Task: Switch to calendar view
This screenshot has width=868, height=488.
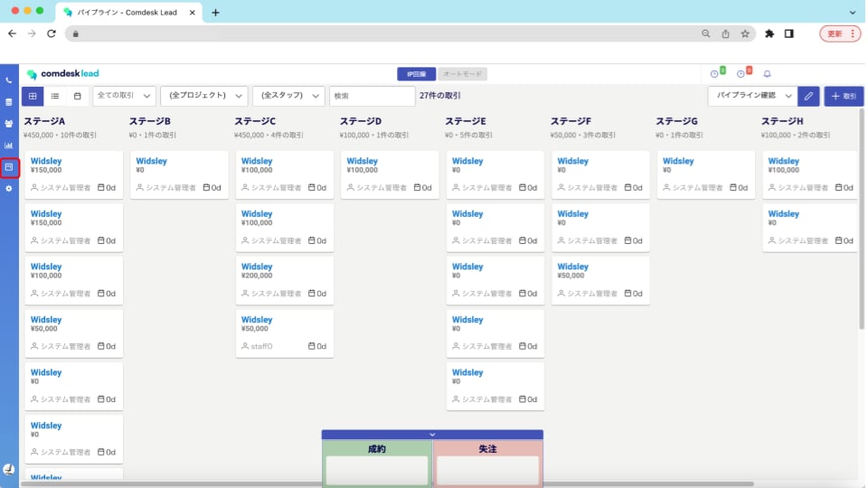Action: (78, 97)
